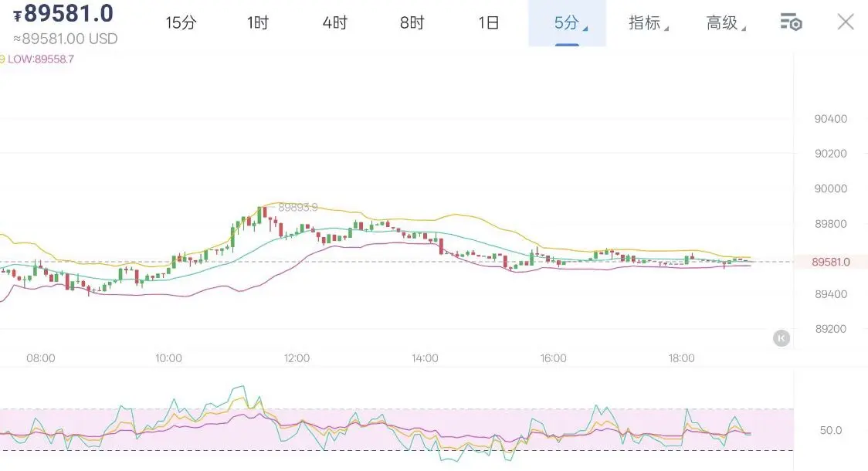Switch to the 15分 timeframe
The width and height of the screenshot is (868, 471).
point(181,22)
